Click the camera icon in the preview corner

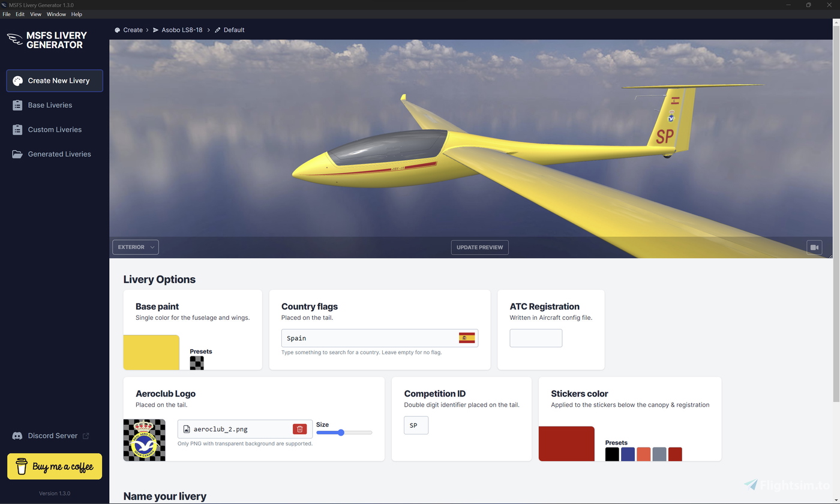click(x=814, y=247)
